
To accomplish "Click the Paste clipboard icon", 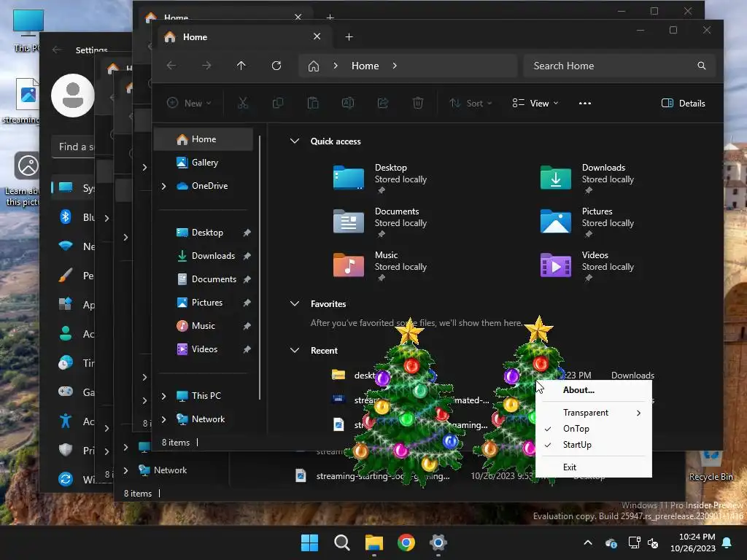I will tap(313, 103).
